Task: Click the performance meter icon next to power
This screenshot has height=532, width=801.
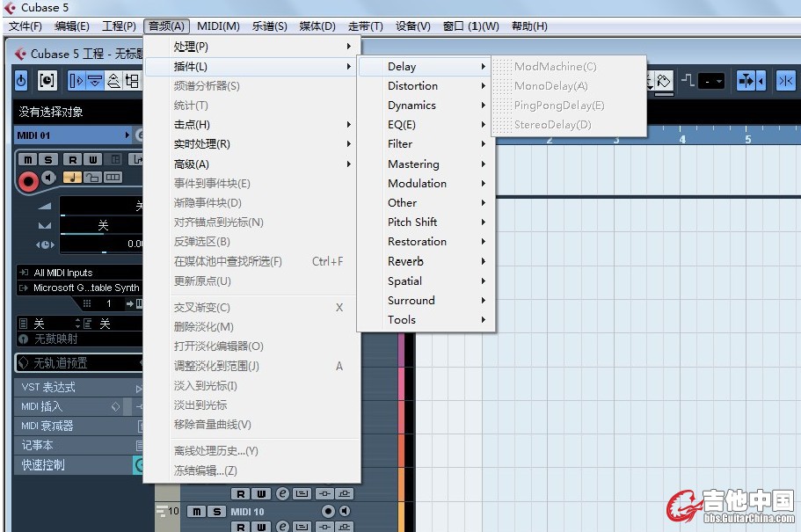Action: tap(47, 81)
